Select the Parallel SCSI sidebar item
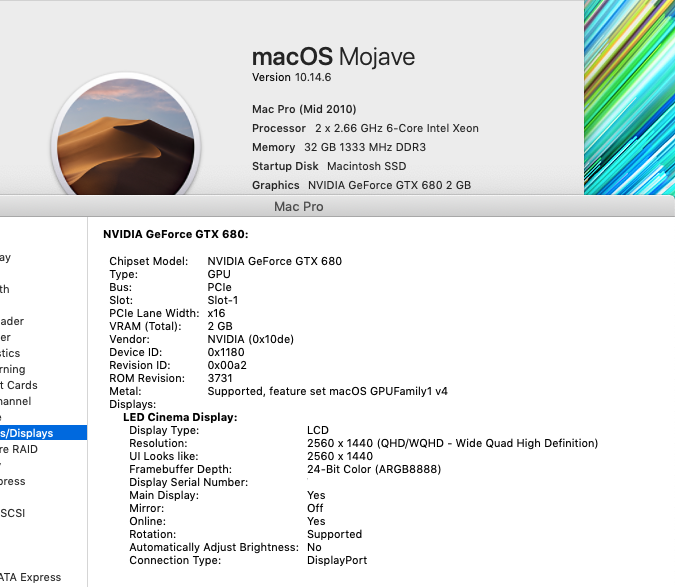Viewport: 675px width, 587px height. 13,513
